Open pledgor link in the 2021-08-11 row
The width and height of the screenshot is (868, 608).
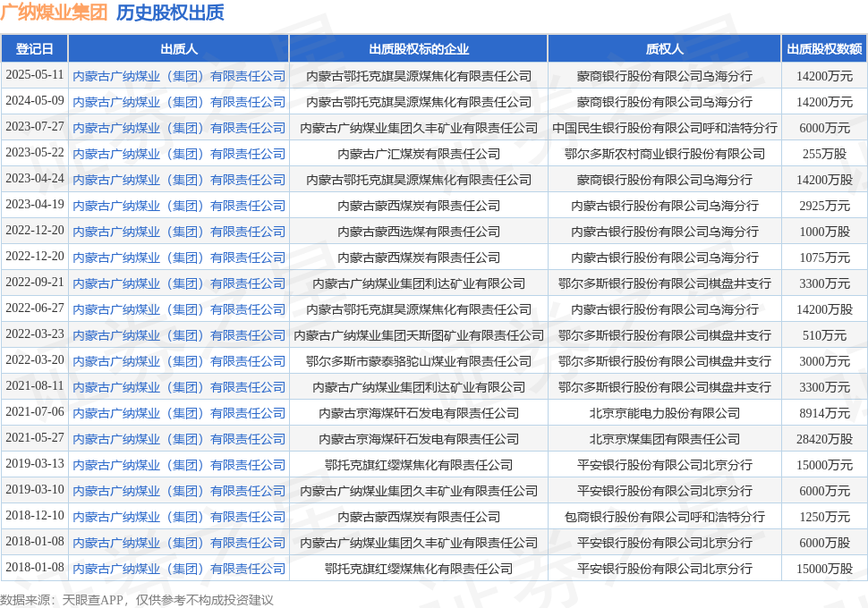179,387
